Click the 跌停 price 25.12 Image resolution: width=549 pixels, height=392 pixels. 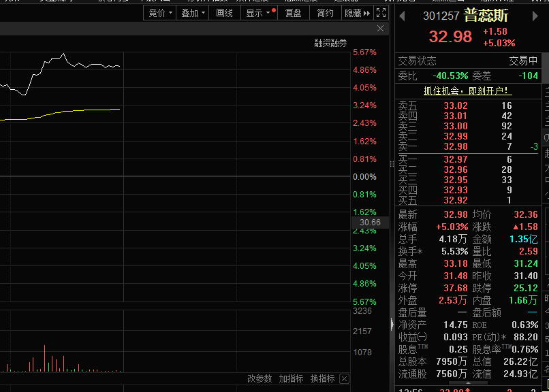pos(526,288)
